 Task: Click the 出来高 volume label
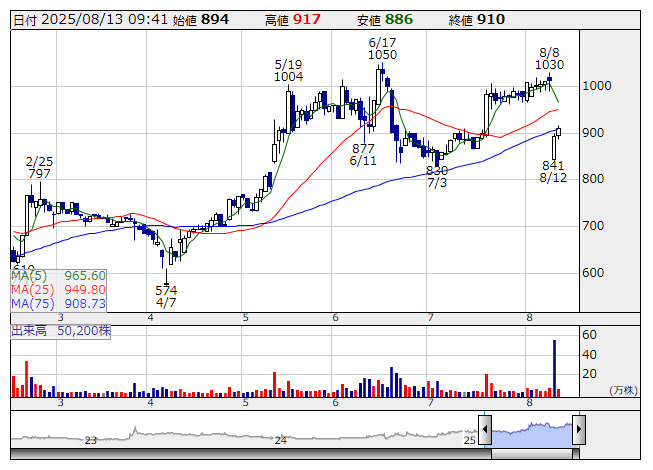(x=30, y=329)
